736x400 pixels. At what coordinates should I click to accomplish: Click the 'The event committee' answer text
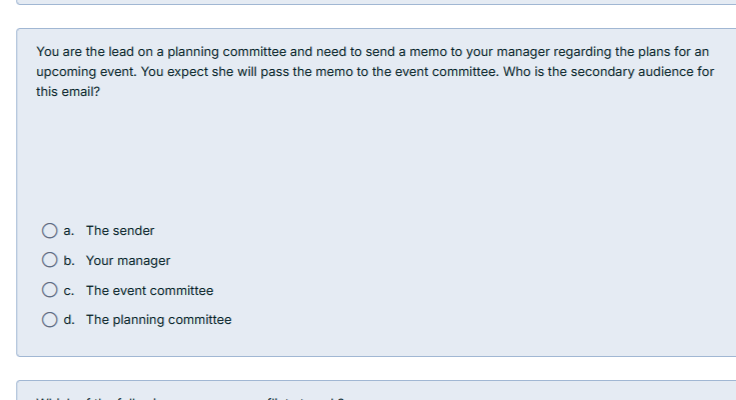(x=149, y=291)
